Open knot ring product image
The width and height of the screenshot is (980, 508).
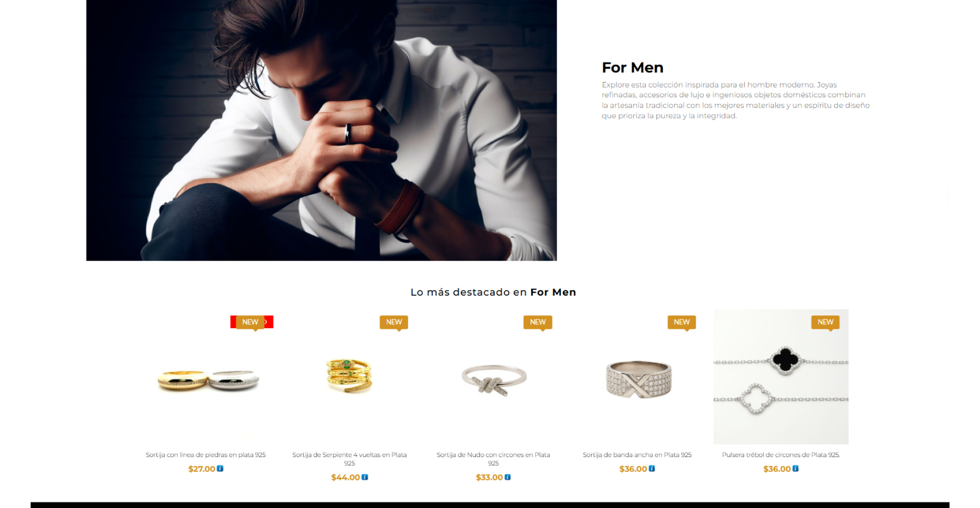(493, 377)
